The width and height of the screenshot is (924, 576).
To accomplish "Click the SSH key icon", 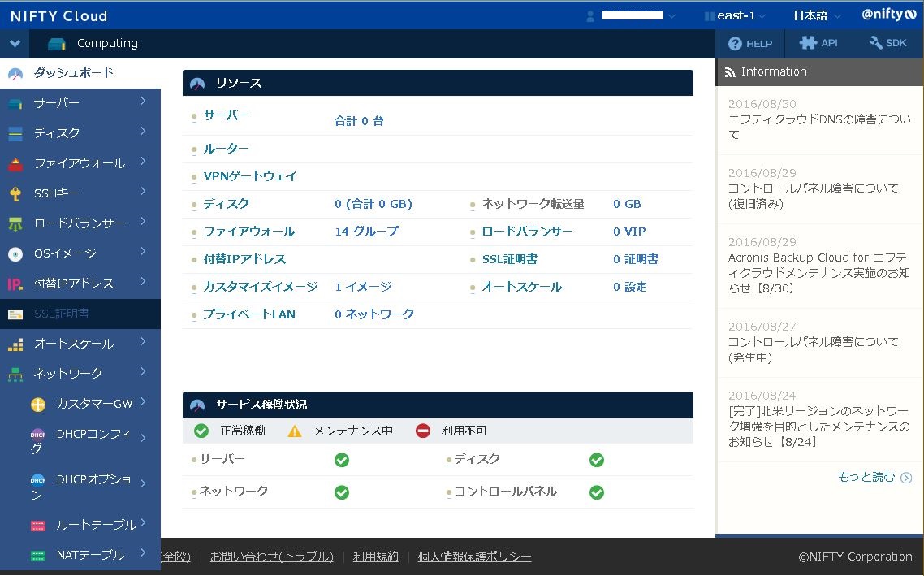I will (15, 194).
